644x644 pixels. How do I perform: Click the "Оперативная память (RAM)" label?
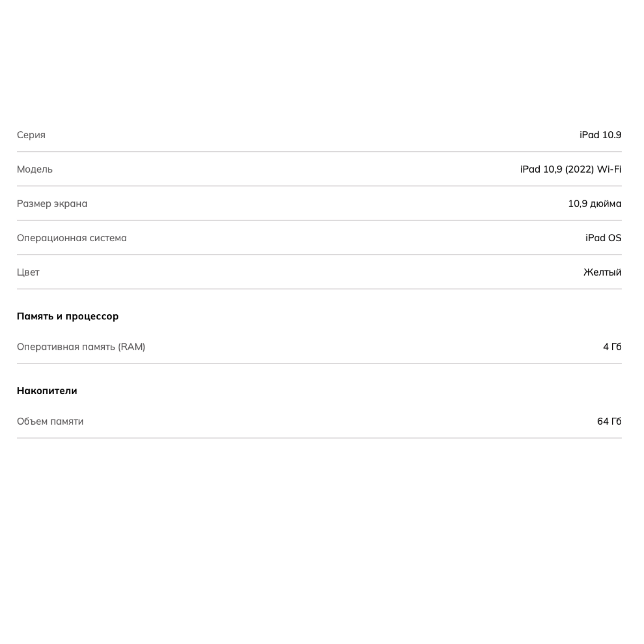click(81, 347)
